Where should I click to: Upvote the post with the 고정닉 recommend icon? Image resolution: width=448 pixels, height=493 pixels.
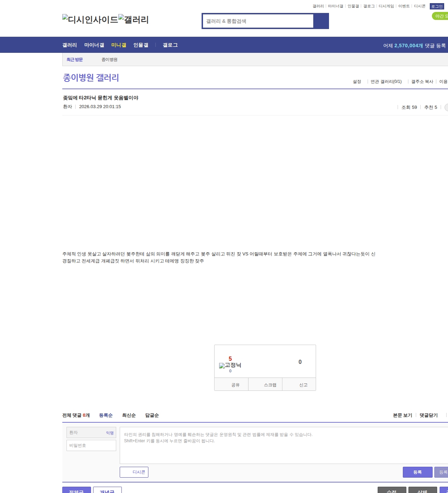click(230, 365)
